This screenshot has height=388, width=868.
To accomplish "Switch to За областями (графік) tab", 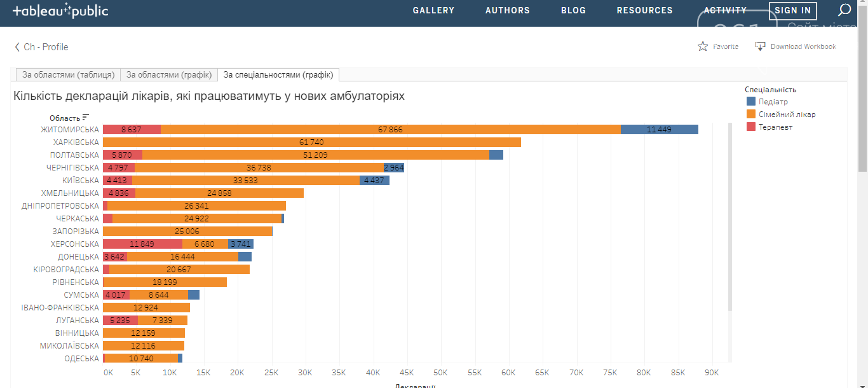I will coord(169,75).
